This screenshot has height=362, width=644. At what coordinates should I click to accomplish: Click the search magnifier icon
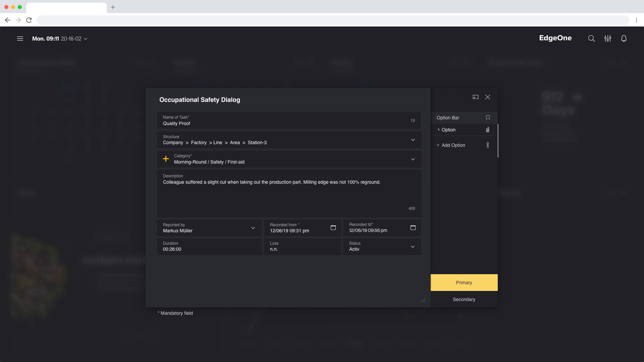pos(591,39)
